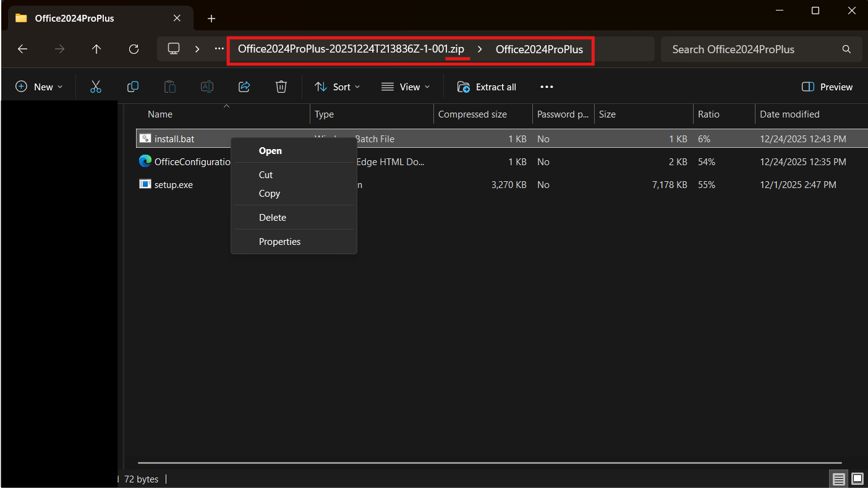
Task: Switch to large thumbnails view in status bar
Action: click(857, 479)
